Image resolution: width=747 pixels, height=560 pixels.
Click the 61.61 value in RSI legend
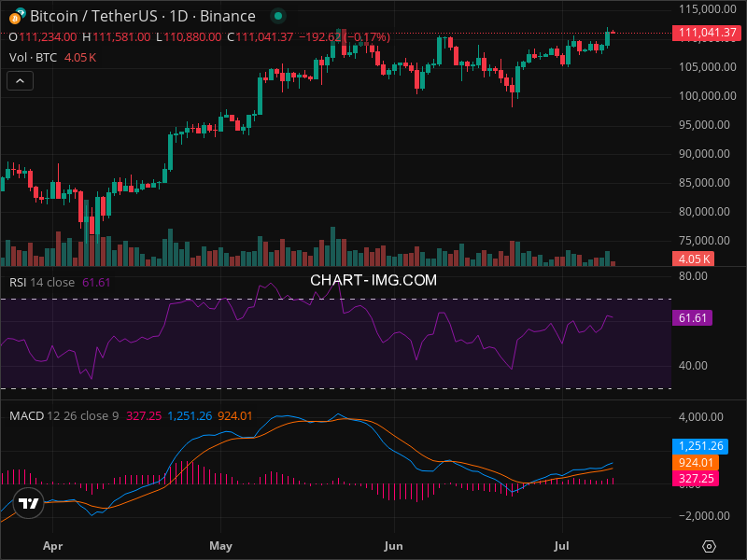(x=96, y=283)
